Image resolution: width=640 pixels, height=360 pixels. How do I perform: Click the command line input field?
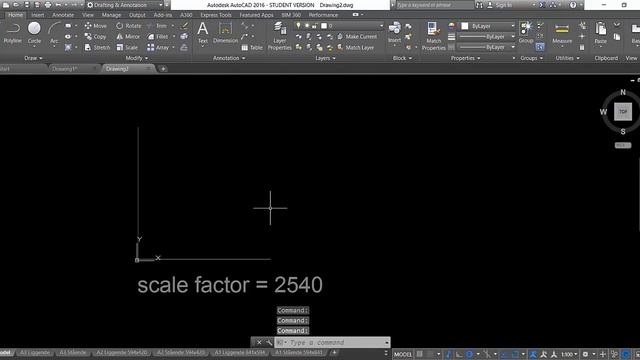tap(333, 342)
